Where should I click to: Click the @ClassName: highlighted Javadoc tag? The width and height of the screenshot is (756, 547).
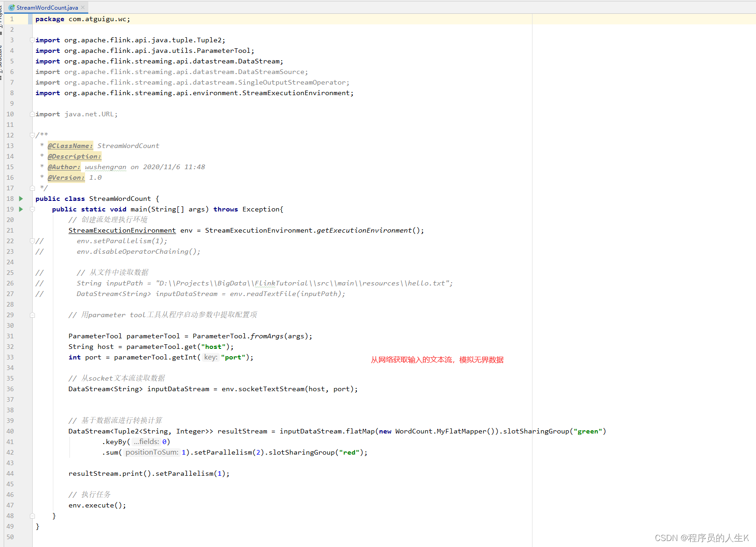[x=70, y=146]
